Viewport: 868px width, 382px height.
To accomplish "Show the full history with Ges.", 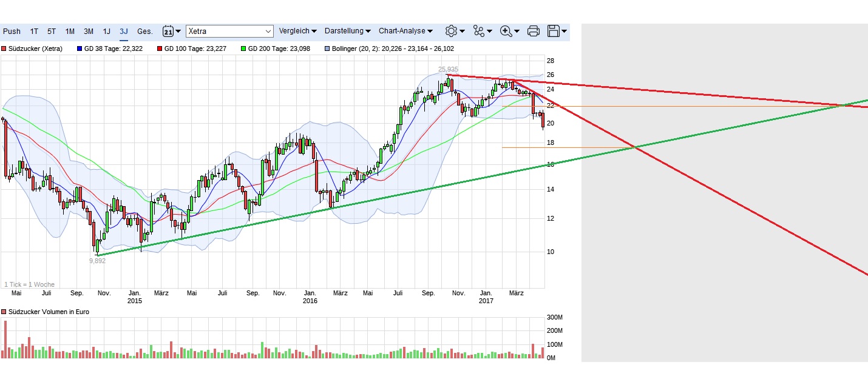I will click(x=145, y=31).
